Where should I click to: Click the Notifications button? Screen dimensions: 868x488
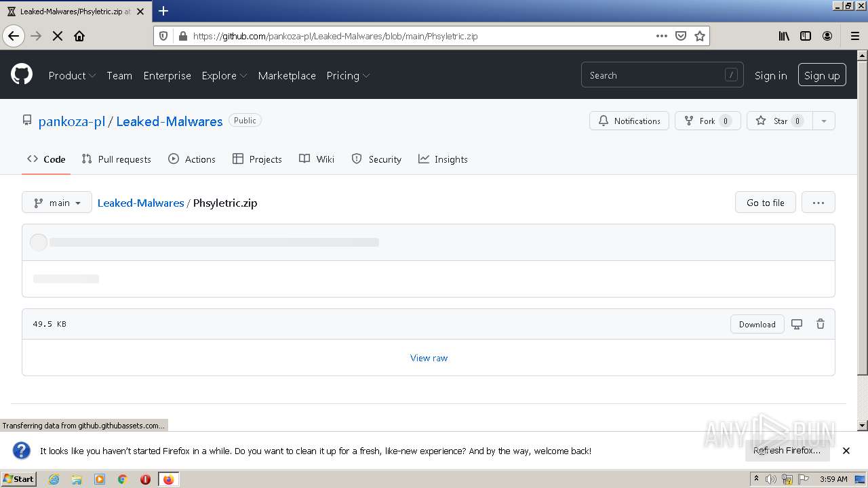629,121
